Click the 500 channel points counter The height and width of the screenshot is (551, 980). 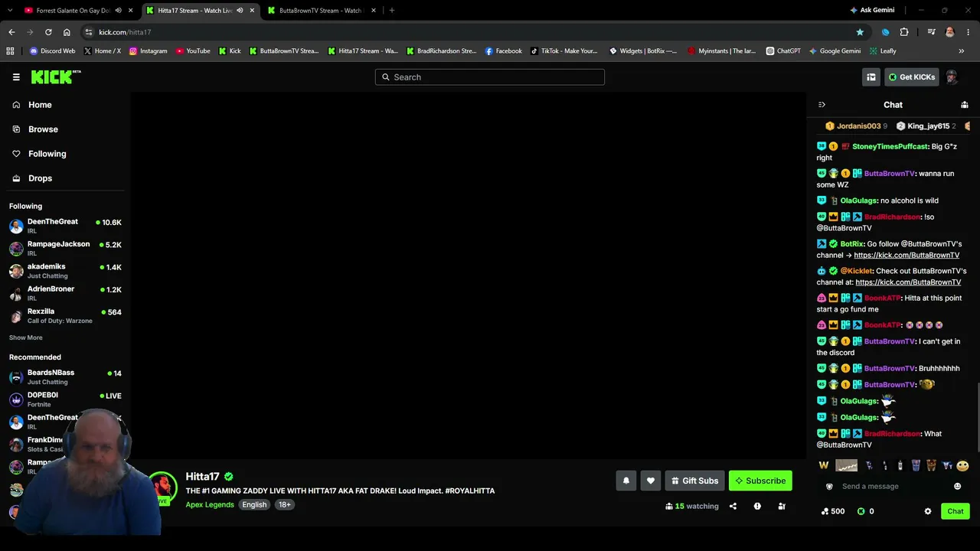pyautogui.click(x=832, y=511)
